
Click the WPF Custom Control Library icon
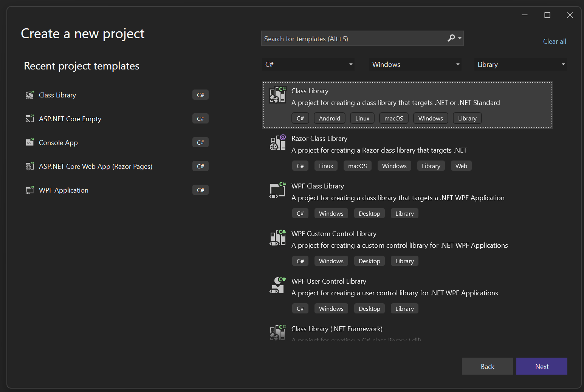tap(277, 238)
